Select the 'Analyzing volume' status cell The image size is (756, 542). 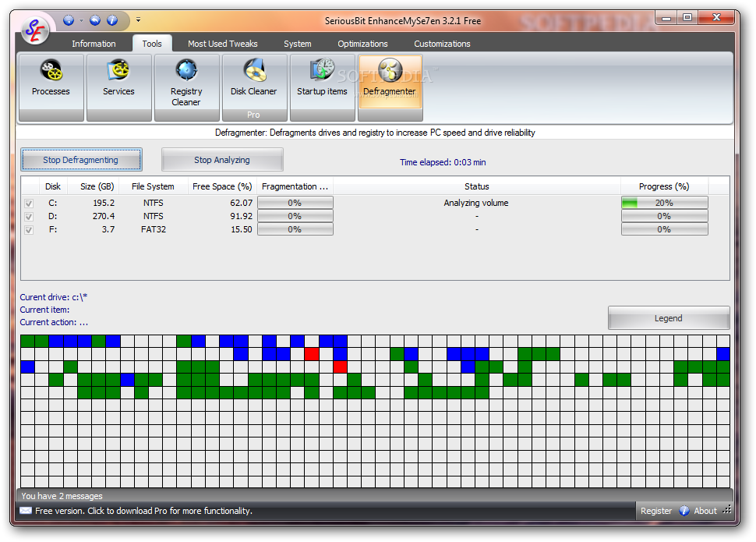click(x=476, y=203)
